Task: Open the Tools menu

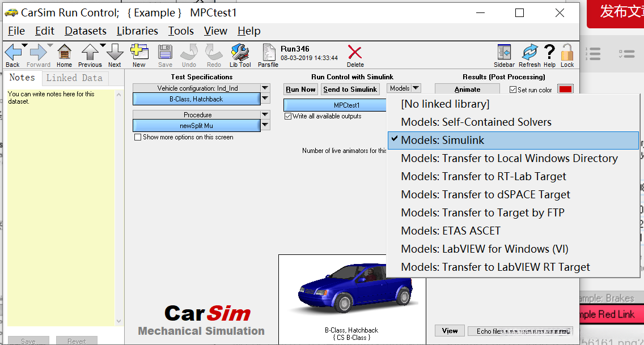Action: [x=181, y=31]
